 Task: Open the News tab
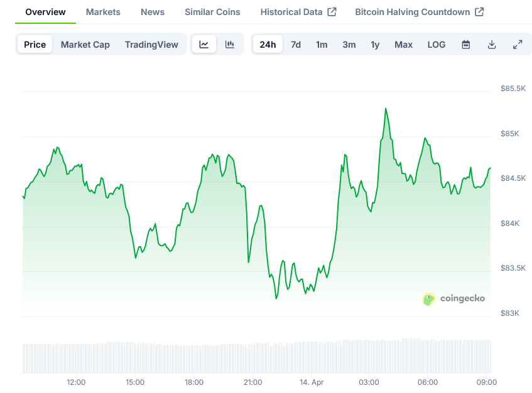click(152, 11)
